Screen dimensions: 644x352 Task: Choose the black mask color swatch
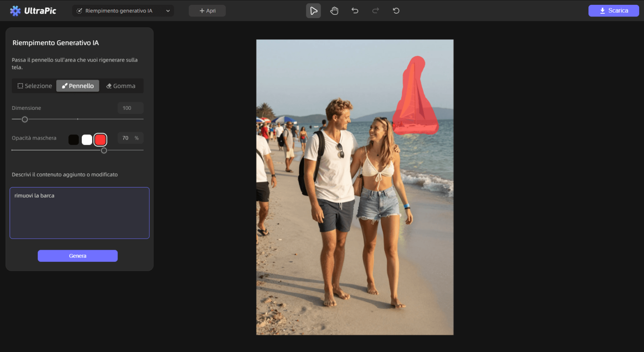click(74, 140)
